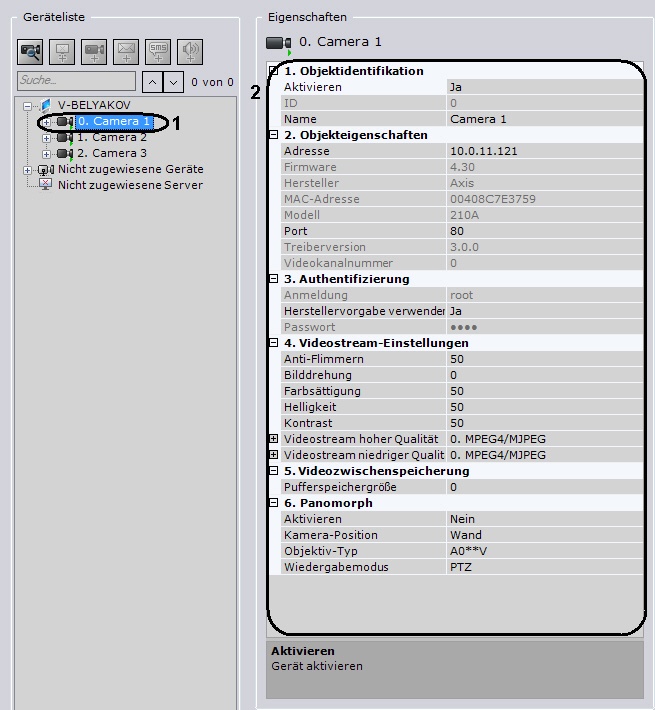Edit the Pufferspeichergröße value
Viewport: 655px width, 710px height.
coord(545,487)
